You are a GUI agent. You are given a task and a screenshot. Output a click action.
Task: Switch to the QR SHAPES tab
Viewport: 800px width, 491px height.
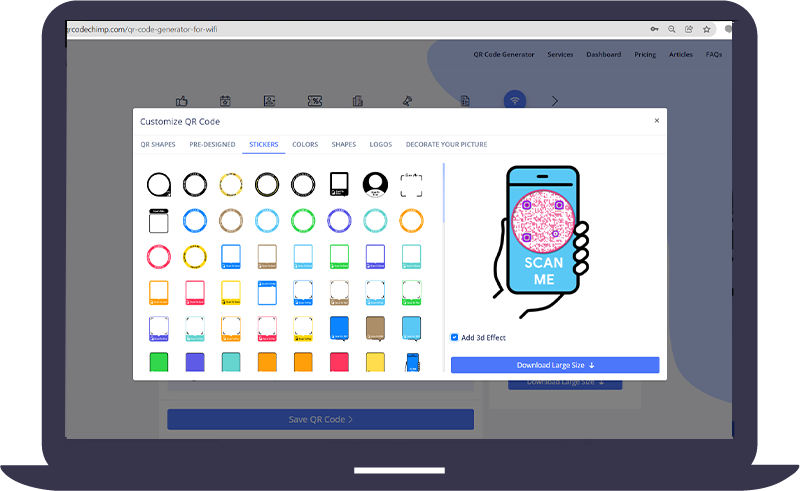(158, 144)
